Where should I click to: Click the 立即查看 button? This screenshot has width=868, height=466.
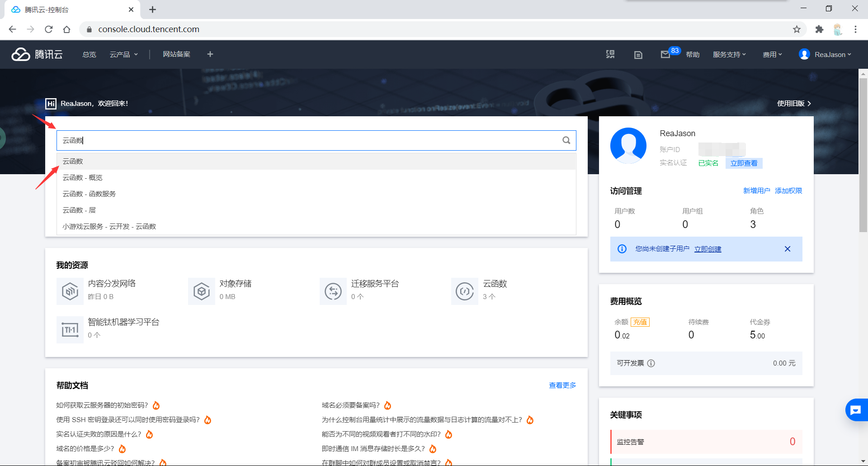[744, 163]
